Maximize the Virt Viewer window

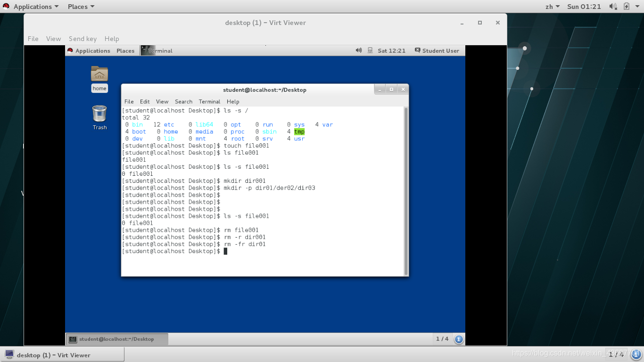coord(480,23)
